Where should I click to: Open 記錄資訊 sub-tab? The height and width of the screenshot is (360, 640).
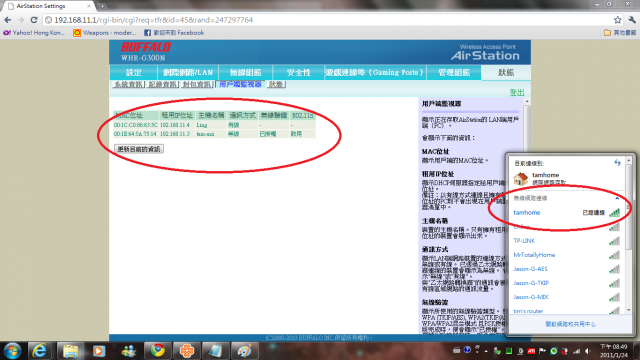tap(162, 84)
